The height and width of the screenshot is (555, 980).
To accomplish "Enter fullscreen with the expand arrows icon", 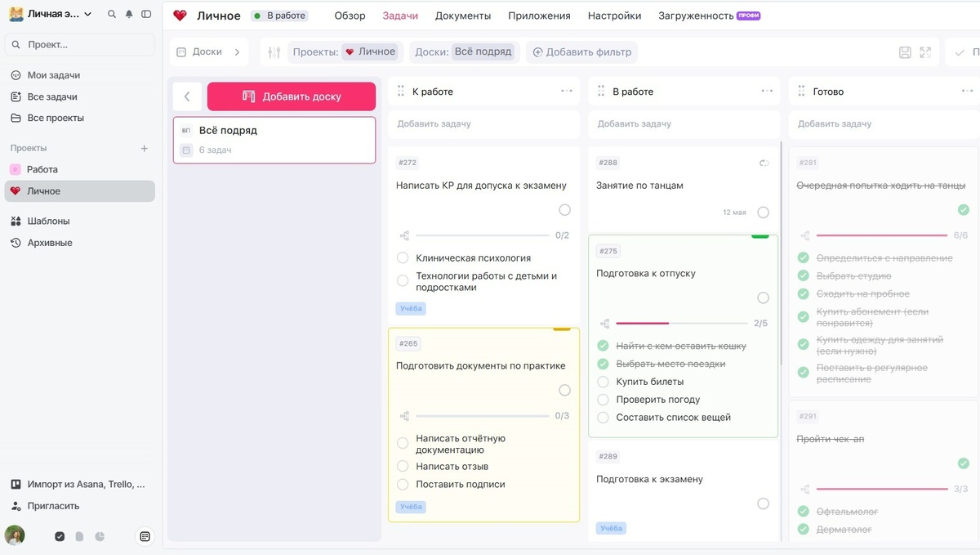I will pos(925,52).
